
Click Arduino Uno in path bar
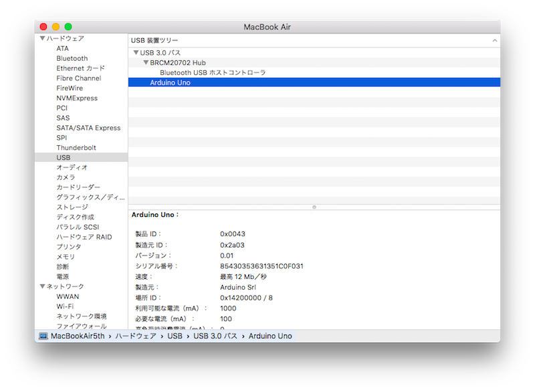click(270, 336)
